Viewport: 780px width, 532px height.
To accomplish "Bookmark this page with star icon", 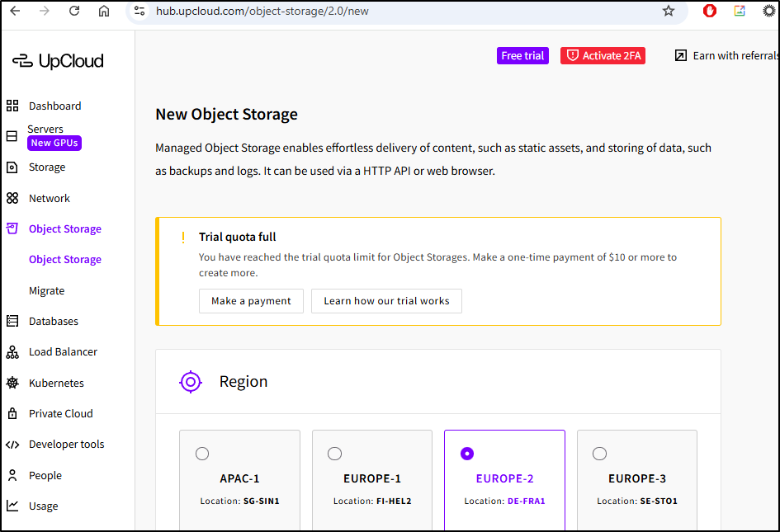I will (x=669, y=11).
